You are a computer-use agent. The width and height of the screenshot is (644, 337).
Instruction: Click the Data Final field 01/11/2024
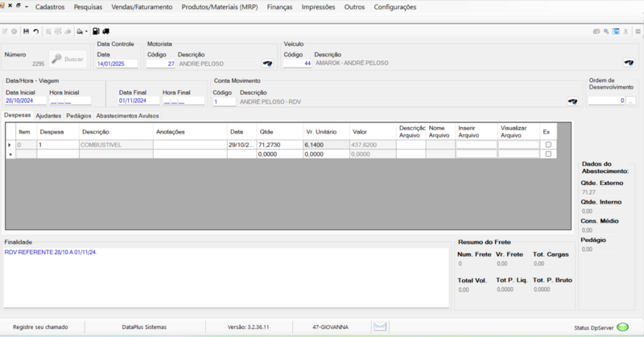pos(138,101)
